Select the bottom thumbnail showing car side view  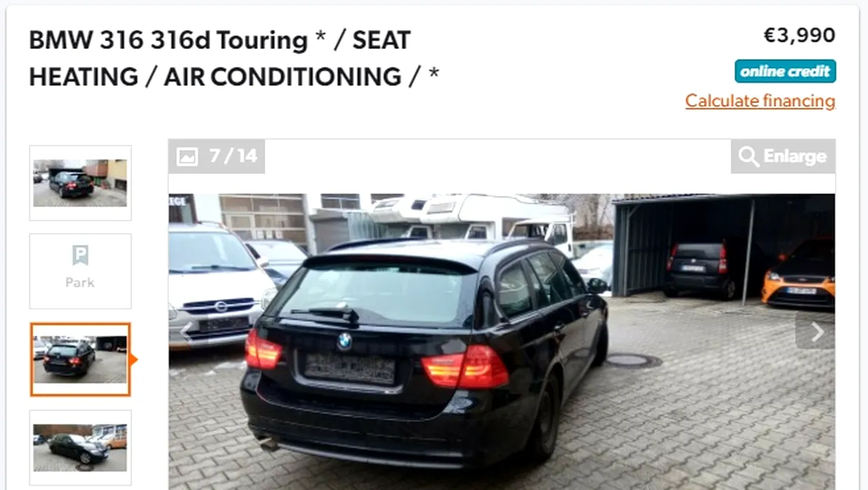80,448
